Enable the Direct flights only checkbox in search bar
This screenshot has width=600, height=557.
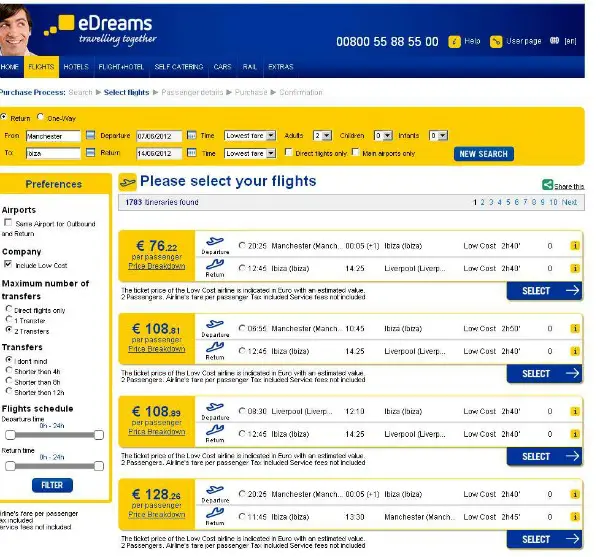(288, 153)
